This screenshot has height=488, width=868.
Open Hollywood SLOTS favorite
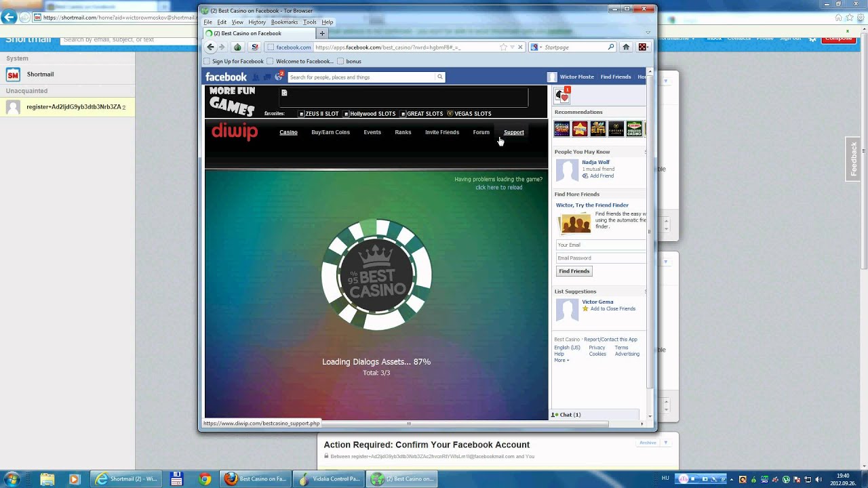[x=370, y=114]
